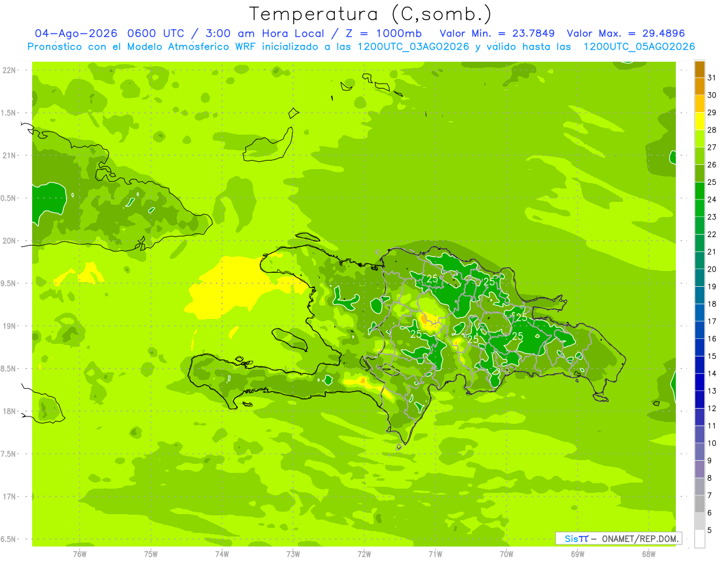Viewport: 728px width, 562px height.
Task: Click legend value "28" on the color bar
Action: [x=712, y=130]
